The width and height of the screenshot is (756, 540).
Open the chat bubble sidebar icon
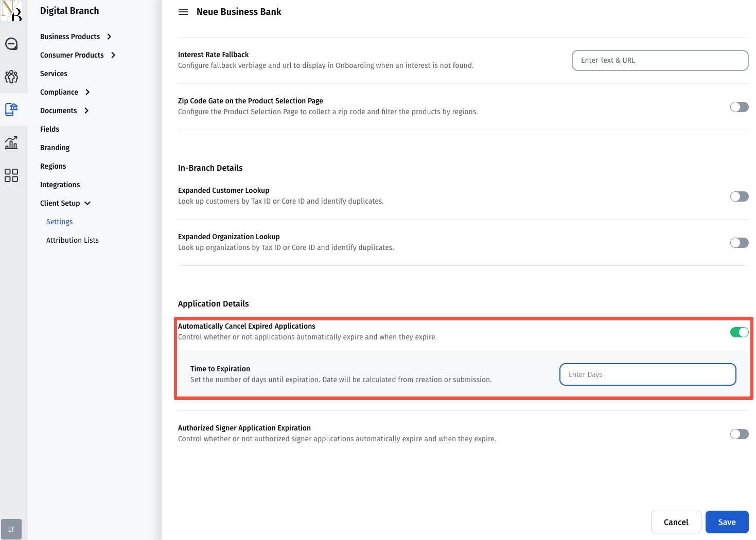coord(11,44)
